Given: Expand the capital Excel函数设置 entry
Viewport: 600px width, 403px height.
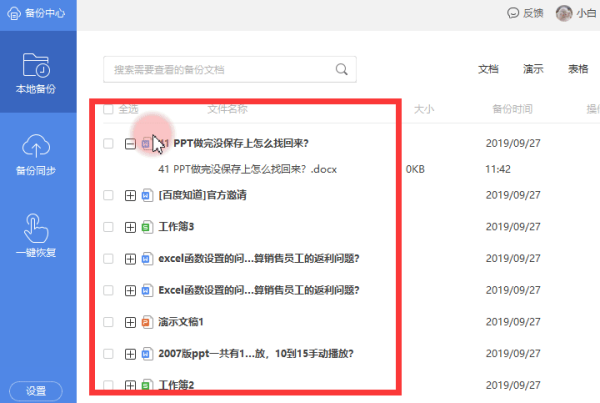Looking at the screenshot, I should pyautogui.click(x=130, y=290).
